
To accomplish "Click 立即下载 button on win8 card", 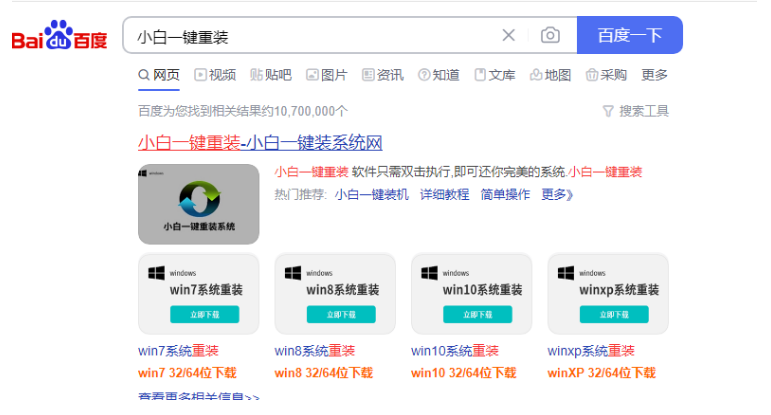I will click(341, 314).
